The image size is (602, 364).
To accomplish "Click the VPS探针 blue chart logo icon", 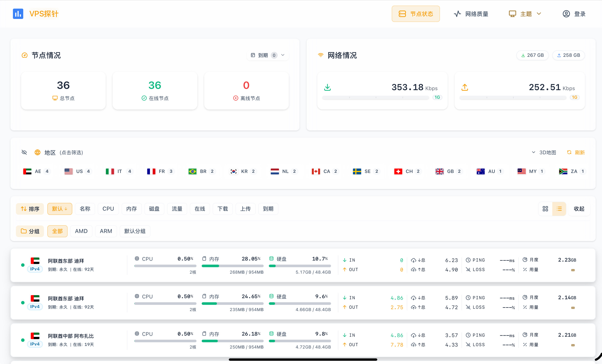I will click(x=18, y=14).
